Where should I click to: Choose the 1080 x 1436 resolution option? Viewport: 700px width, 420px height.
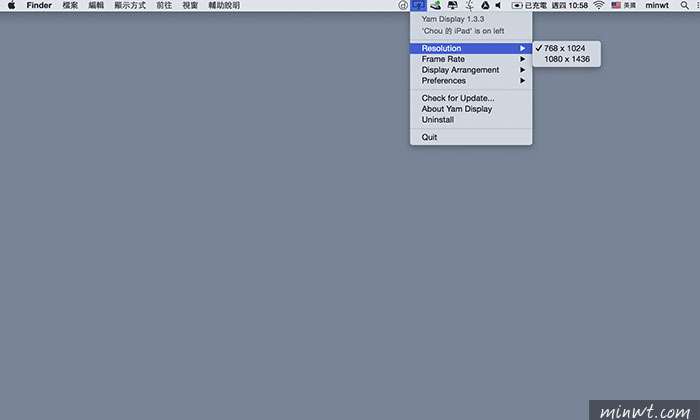coord(567,59)
